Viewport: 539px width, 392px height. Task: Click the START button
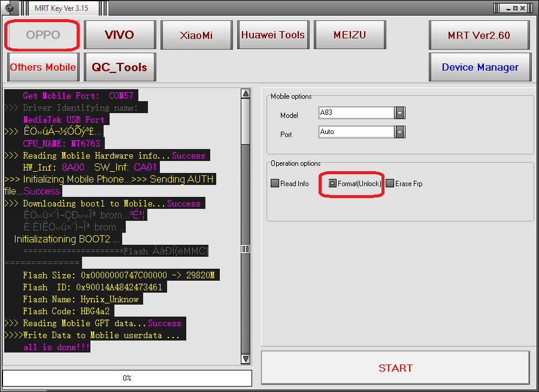[395, 367]
